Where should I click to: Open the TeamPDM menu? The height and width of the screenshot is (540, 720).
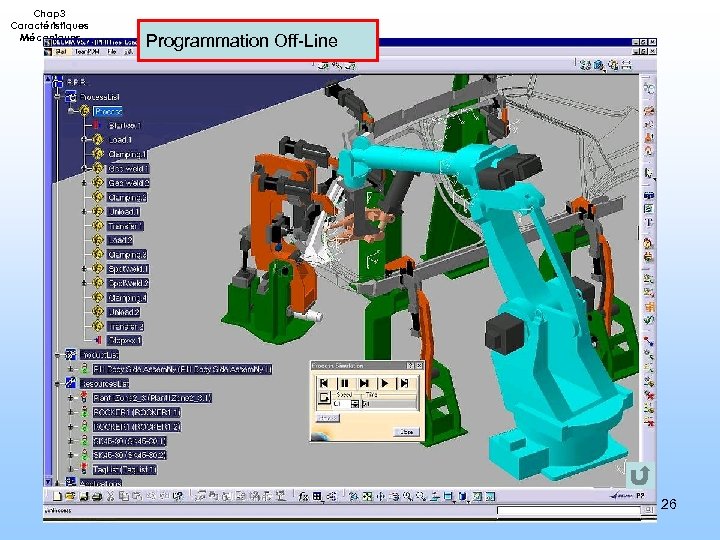point(87,52)
